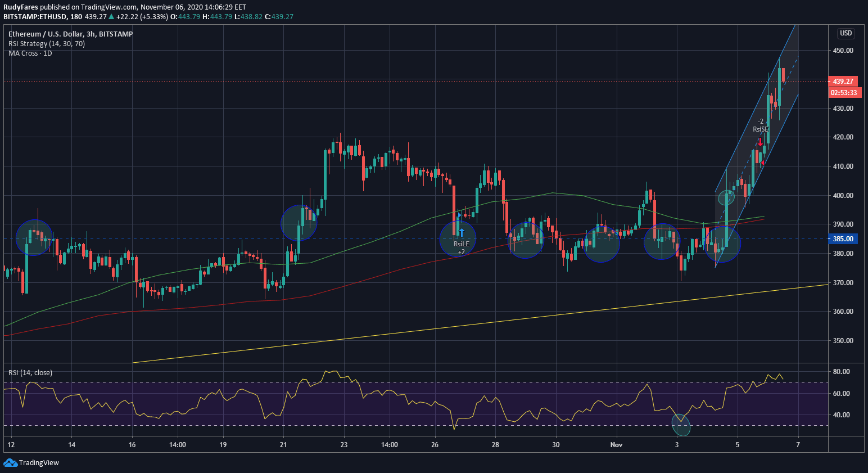Select the teal circle on the RSI line
Viewport: 868px width, 473px height.
(x=681, y=425)
